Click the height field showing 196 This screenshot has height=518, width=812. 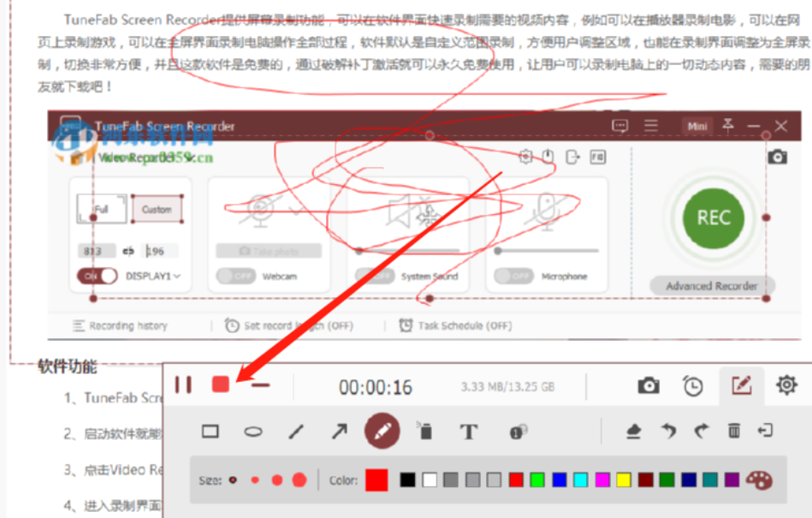point(161,251)
